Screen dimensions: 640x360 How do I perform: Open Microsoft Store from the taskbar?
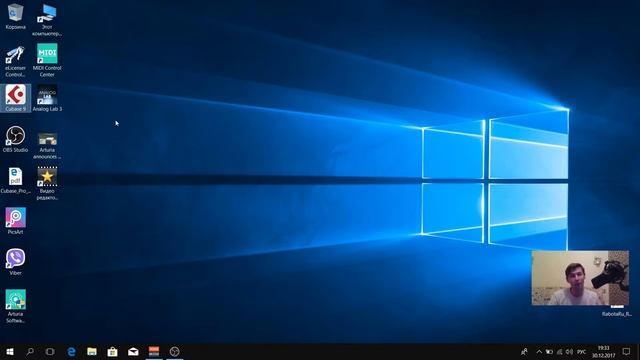tap(113, 351)
